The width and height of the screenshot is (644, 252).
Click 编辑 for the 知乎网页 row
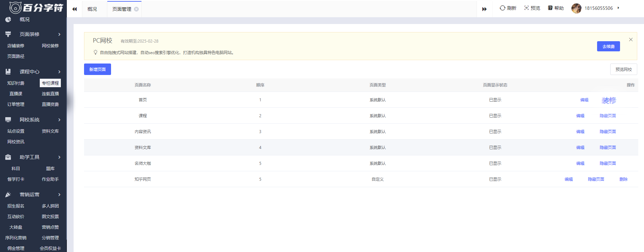pyautogui.click(x=568, y=179)
